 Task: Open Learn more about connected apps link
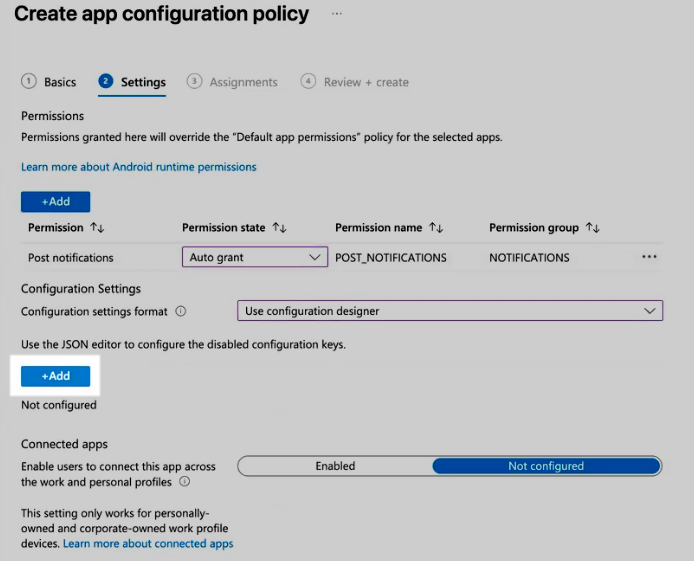(148, 544)
